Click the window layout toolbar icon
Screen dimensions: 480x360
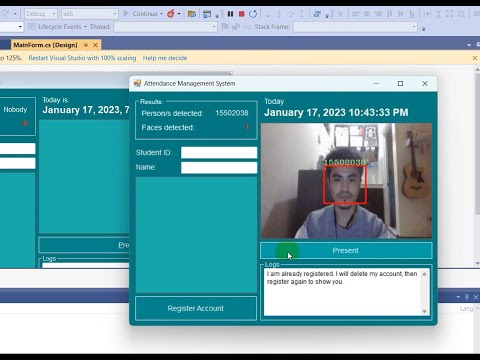207,14
